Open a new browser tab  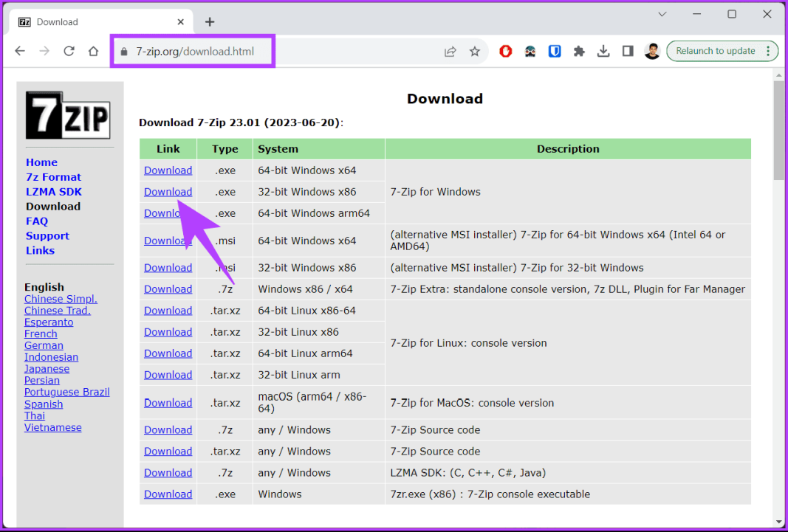(210, 21)
